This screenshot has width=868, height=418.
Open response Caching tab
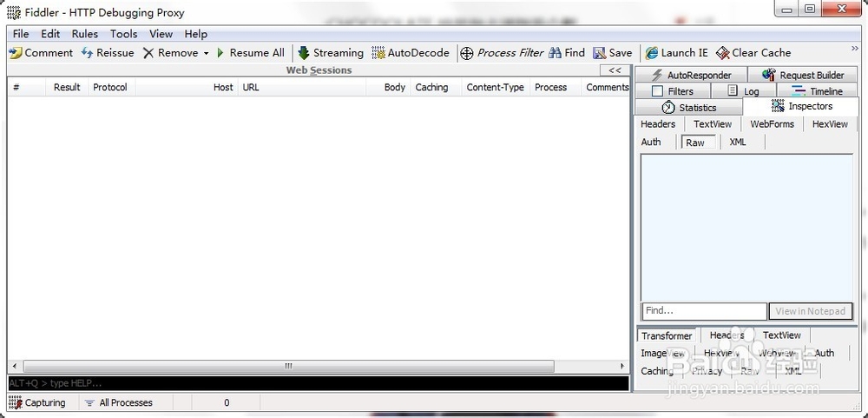click(657, 371)
